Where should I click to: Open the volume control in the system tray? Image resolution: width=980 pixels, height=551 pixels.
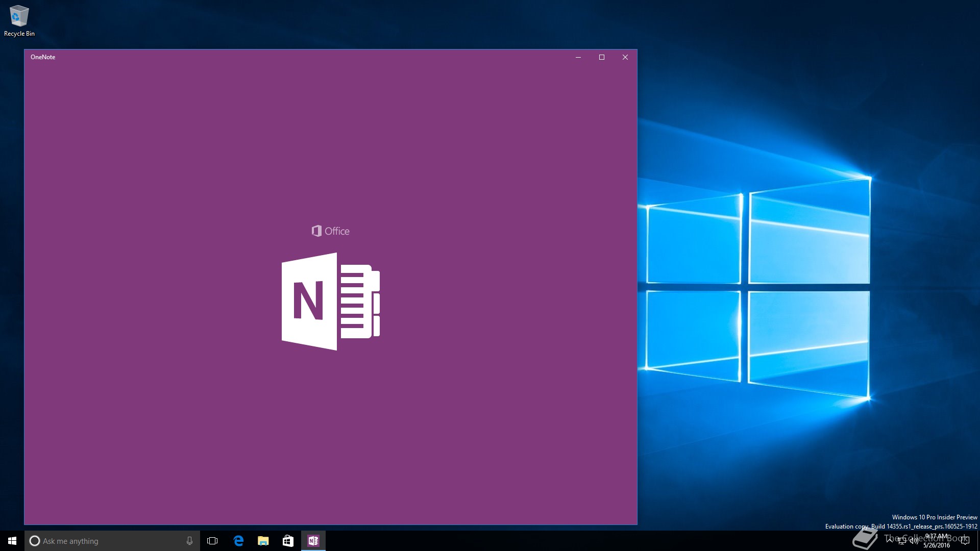point(914,541)
